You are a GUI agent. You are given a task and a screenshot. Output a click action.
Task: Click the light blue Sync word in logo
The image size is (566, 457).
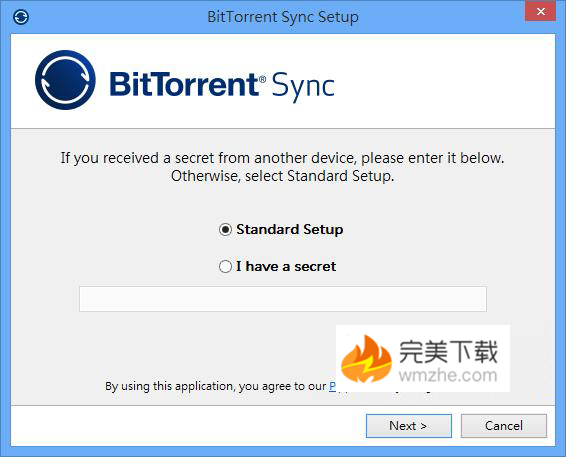[303, 87]
